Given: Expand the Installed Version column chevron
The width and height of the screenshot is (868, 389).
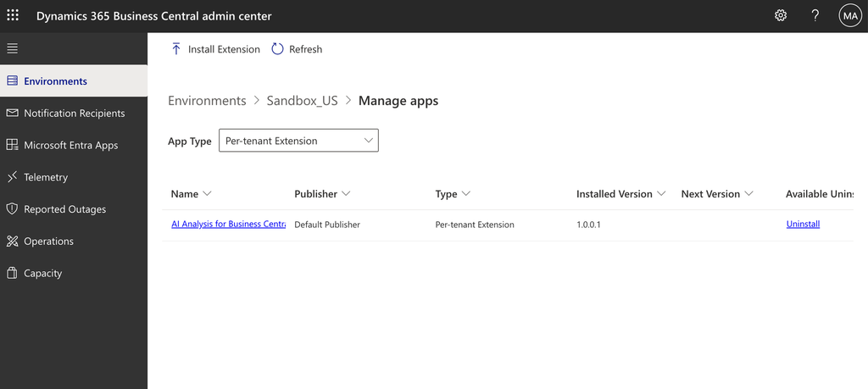Looking at the screenshot, I should [661, 194].
